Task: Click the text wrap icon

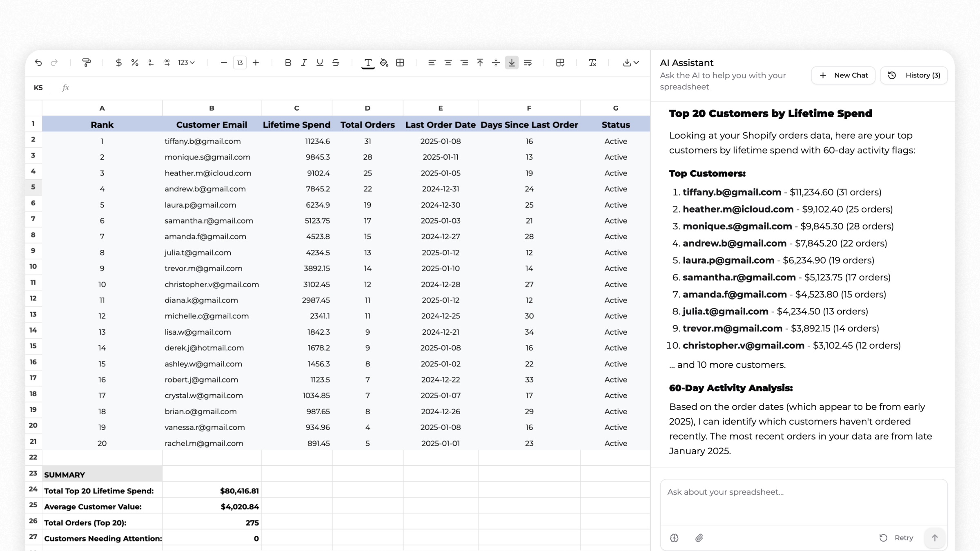Action: pyautogui.click(x=528, y=62)
